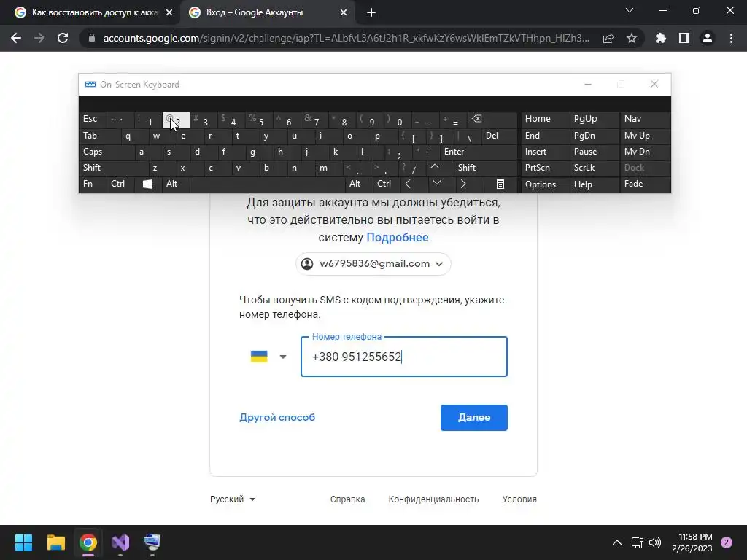747x560 pixels.
Task: Open Chrome side panel icon
Action: [x=684, y=38]
